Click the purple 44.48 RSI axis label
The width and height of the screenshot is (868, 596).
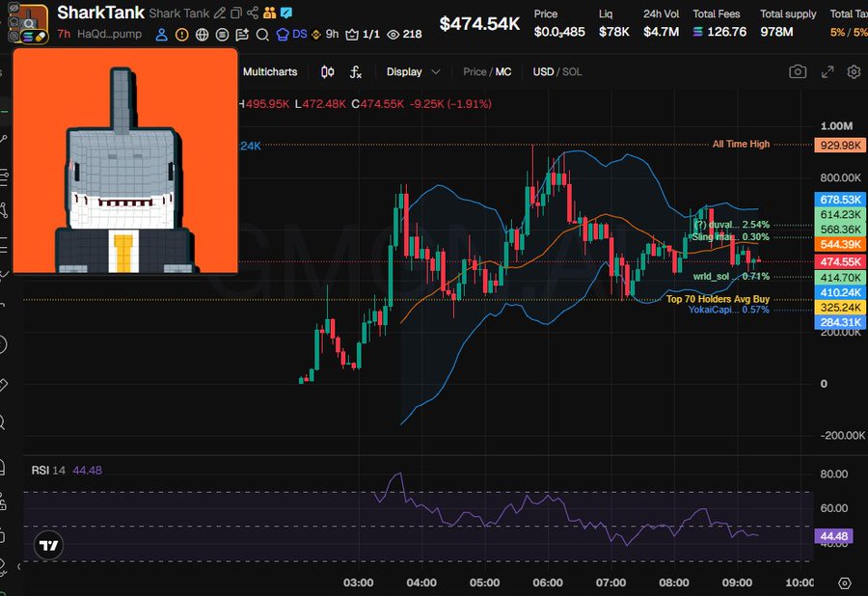833,535
